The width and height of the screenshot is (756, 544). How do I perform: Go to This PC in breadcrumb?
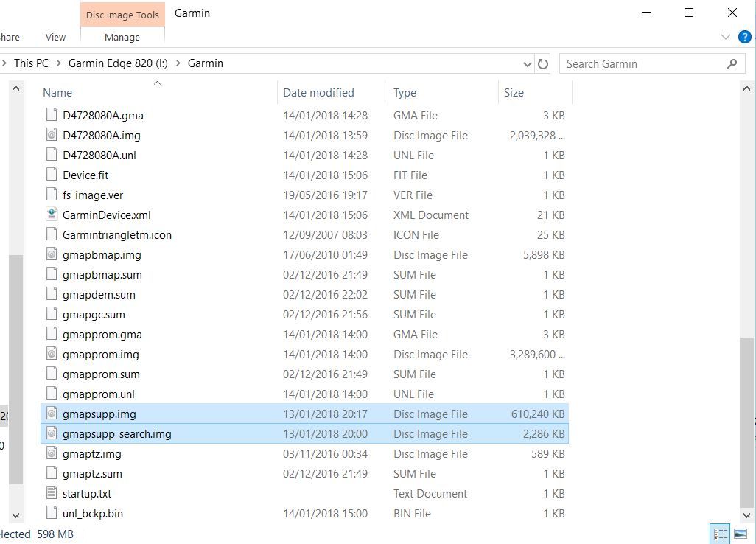[32, 63]
